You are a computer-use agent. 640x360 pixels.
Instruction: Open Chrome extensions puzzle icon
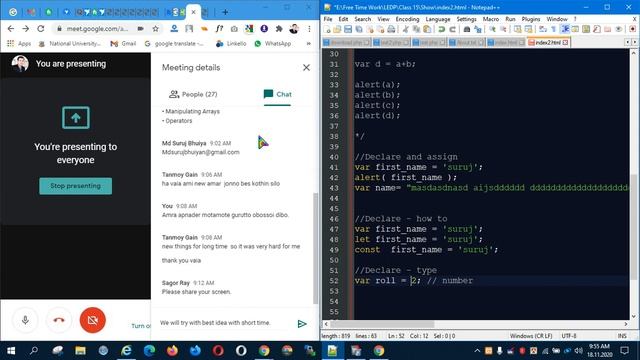(279, 29)
